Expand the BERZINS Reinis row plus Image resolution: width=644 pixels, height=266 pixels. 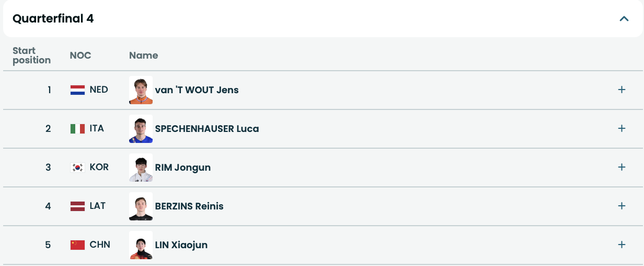(622, 206)
